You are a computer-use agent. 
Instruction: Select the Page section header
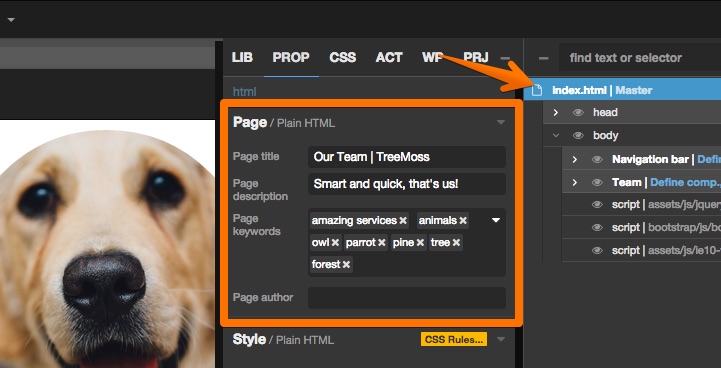[284, 123]
